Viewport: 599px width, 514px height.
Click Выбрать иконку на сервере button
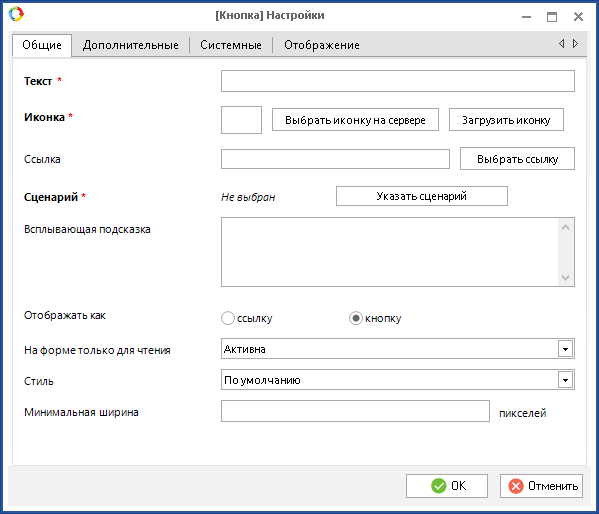355,120
